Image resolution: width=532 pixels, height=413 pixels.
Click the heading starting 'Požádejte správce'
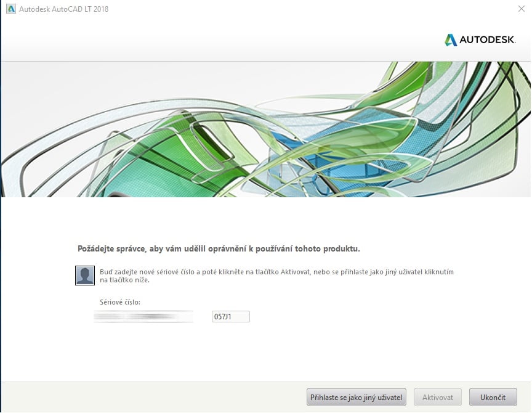click(219, 248)
